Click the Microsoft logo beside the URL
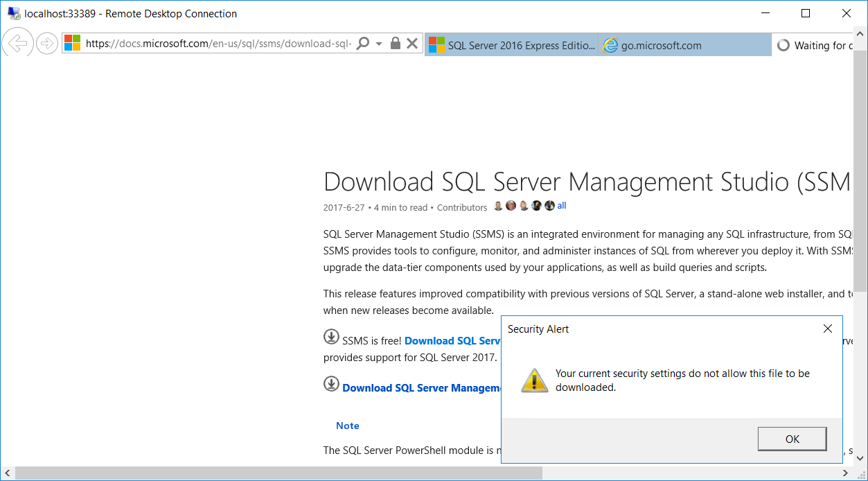868x481 pixels. coord(72,44)
